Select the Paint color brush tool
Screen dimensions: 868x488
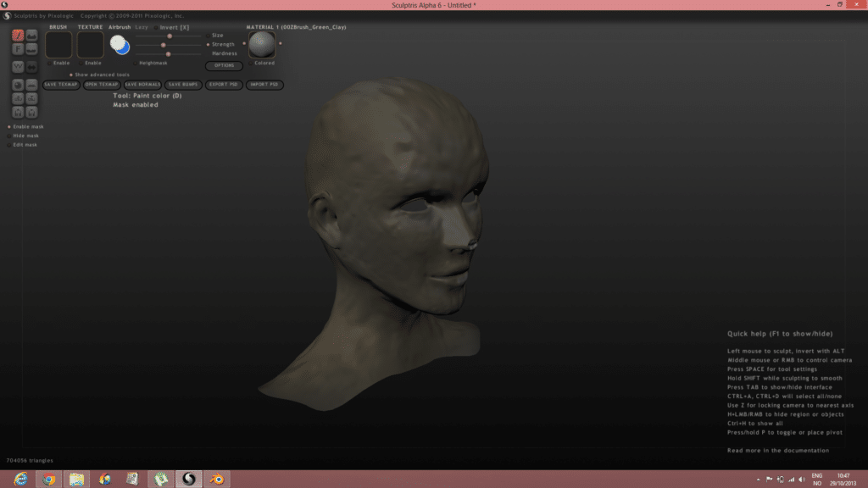[x=17, y=36]
